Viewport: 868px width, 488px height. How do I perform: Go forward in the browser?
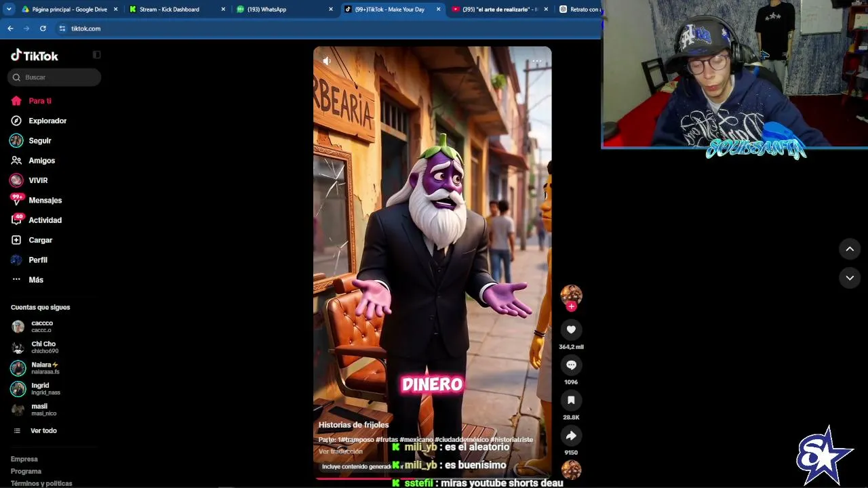(x=26, y=28)
